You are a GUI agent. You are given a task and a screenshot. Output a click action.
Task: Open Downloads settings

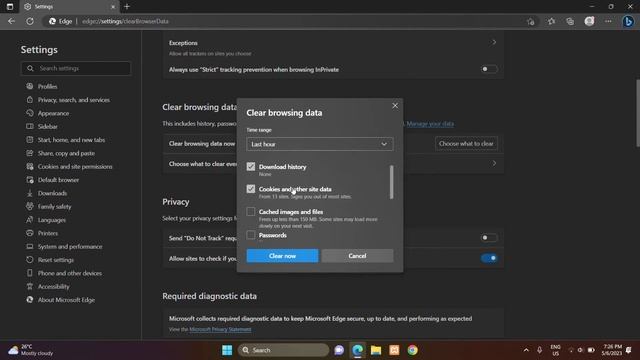(52, 193)
